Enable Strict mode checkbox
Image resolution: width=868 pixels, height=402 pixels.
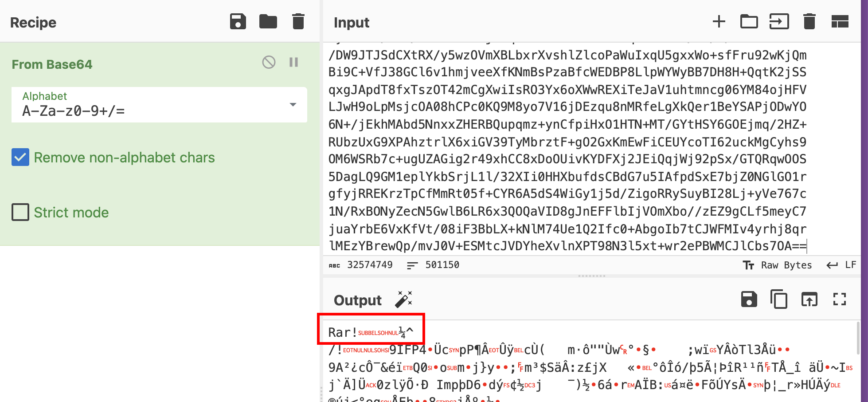tap(20, 213)
